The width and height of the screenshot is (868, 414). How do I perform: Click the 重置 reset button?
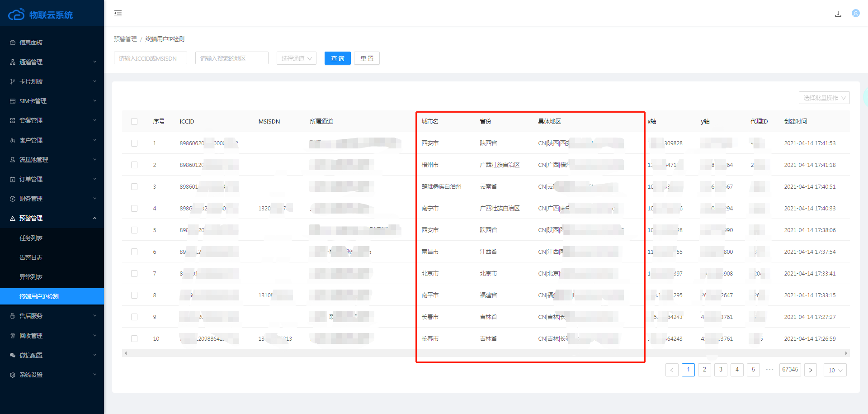367,58
